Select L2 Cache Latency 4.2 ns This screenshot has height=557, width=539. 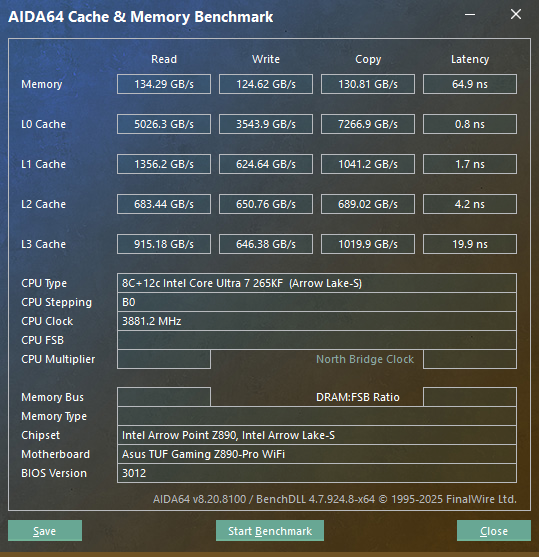coord(470,204)
